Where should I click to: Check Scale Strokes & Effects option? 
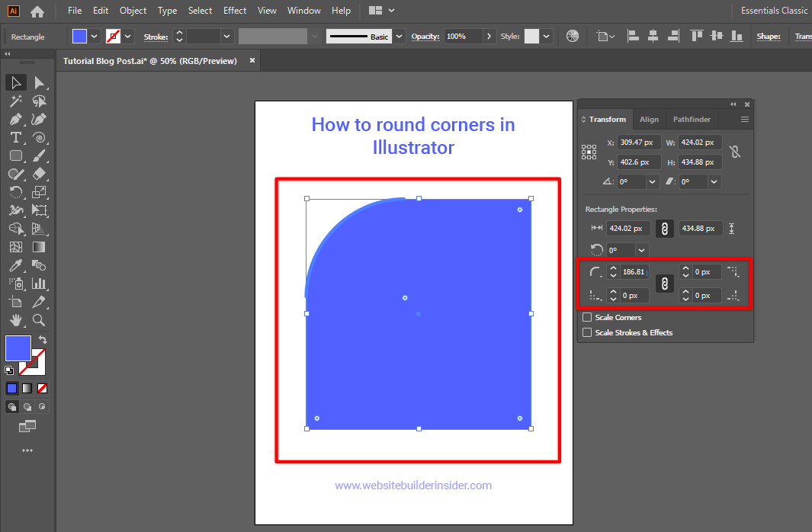click(587, 332)
